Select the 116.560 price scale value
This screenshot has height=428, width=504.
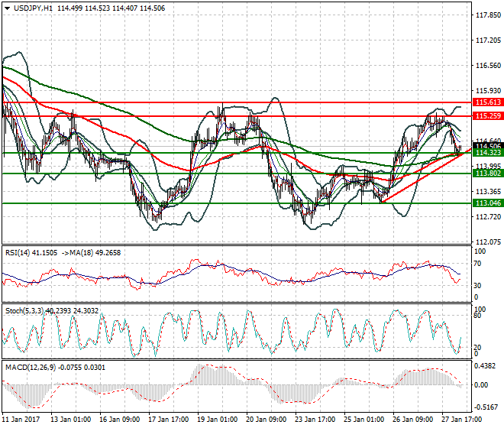click(488, 66)
